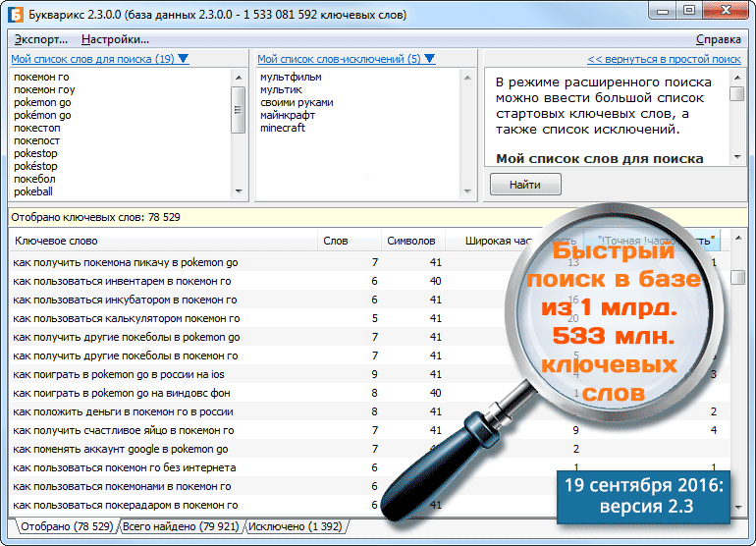Viewport: 756px width, 546px height.
Task: Click up arrow of exclusion words list scrollbar
Action: [467, 78]
